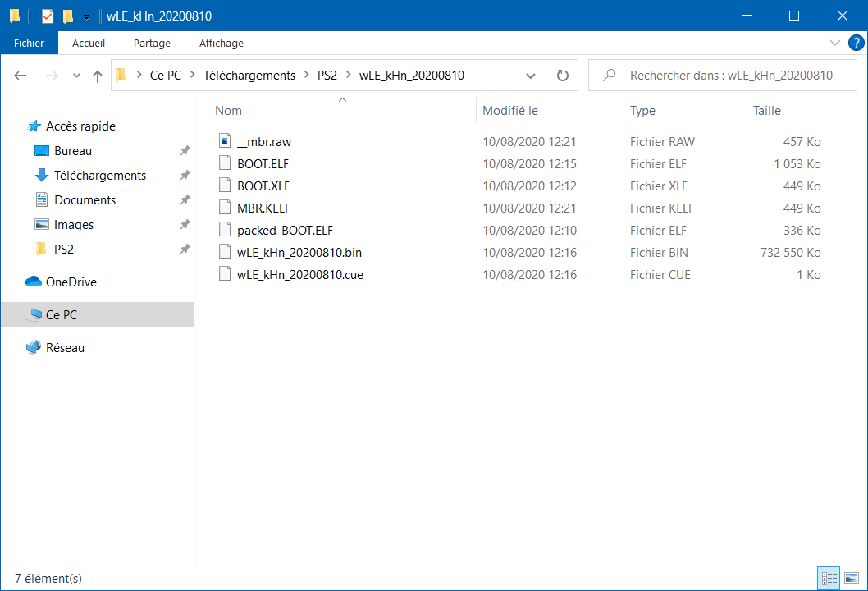
Task: Click the search box for wLE_kHn_20200810
Action: coord(723,76)
